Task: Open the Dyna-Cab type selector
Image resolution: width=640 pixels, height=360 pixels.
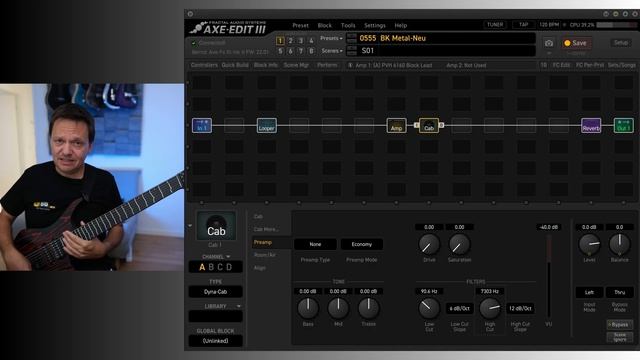Action: (x=216, y=292)
